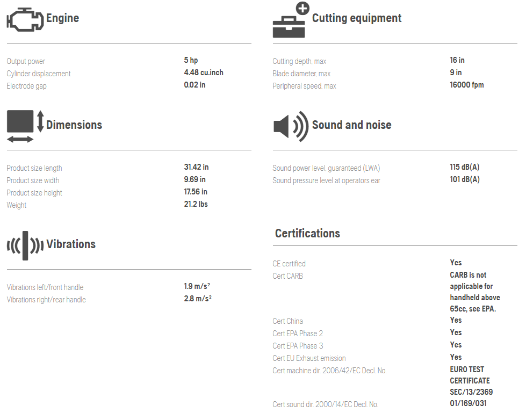Click the Electrode gap label
This screenshot has height=420, width=526.
26,86
